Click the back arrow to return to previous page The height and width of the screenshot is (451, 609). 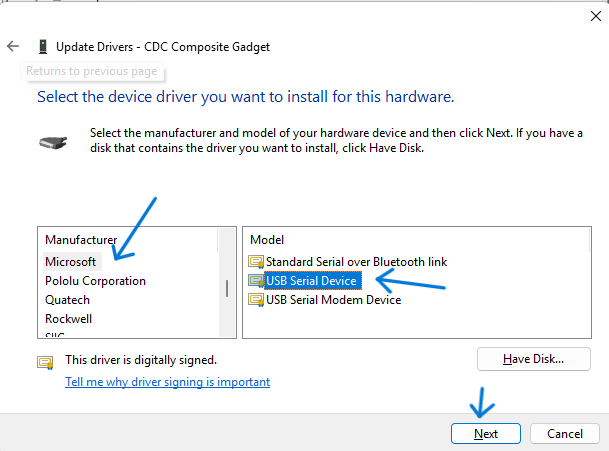click(x=13, y=47)
